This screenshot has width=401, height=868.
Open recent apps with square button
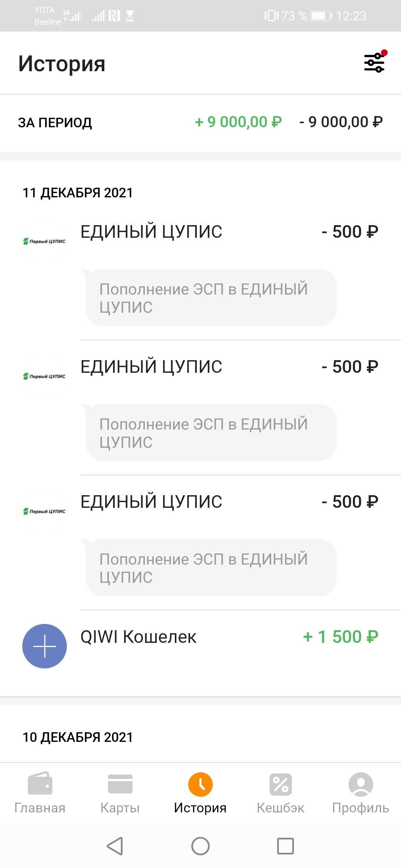285,846
